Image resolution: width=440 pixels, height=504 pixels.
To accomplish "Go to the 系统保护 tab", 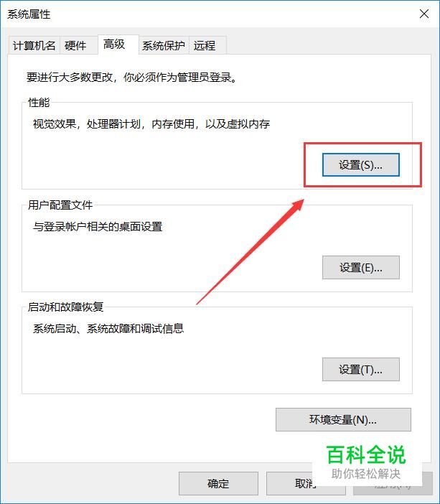I will tap(164, 45).
